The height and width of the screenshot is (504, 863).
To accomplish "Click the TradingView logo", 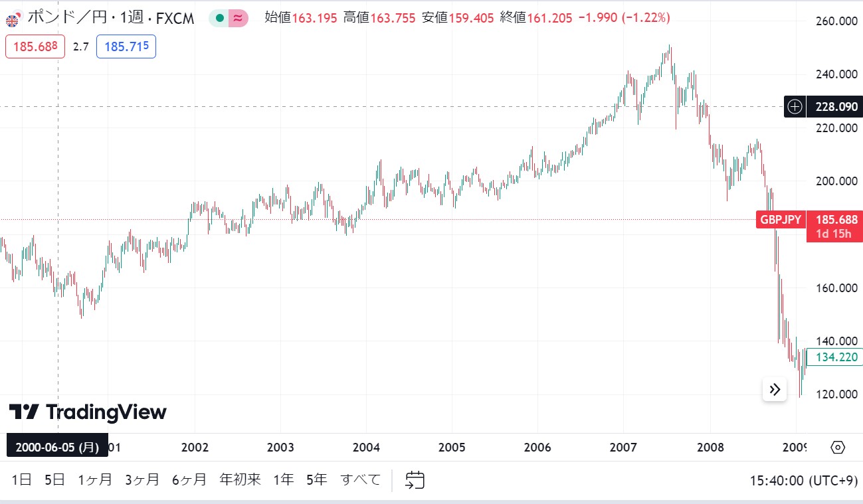I will [x=87, y=412].
